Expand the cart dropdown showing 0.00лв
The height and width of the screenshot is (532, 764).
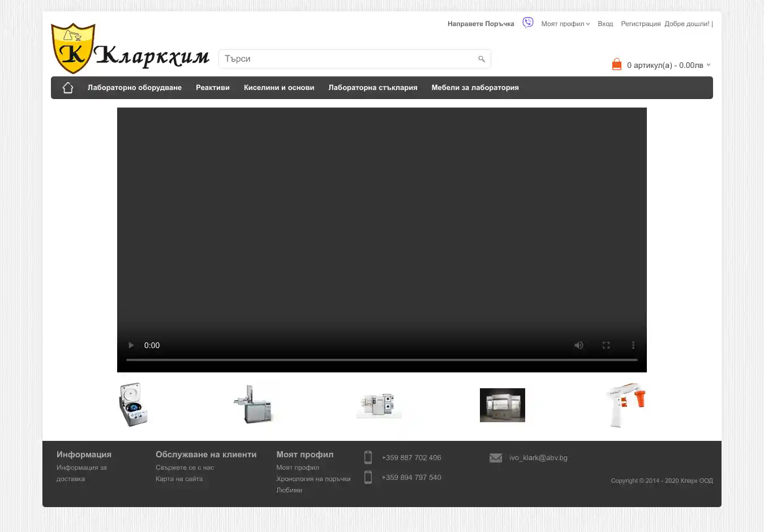708,65
